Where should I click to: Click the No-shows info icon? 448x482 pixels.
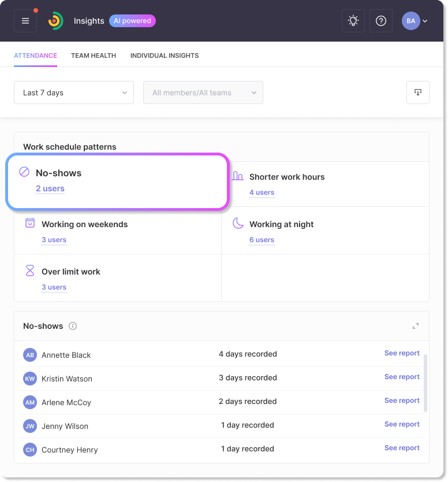pos(73,326)
